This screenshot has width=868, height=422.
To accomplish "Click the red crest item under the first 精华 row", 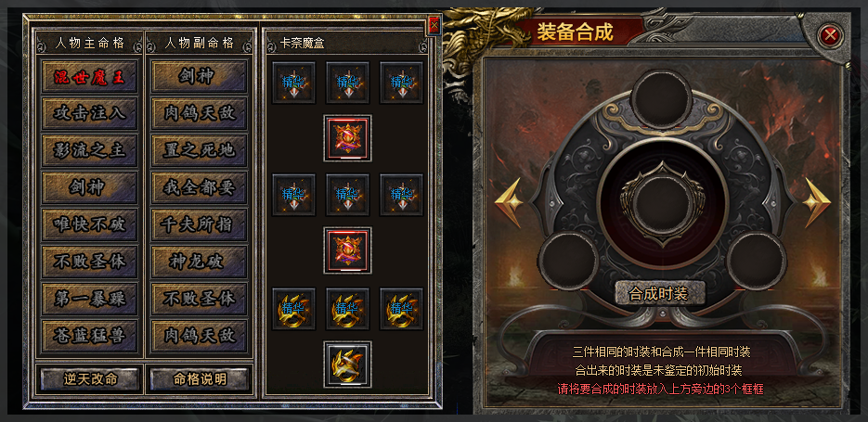I will tap(347, 138).
